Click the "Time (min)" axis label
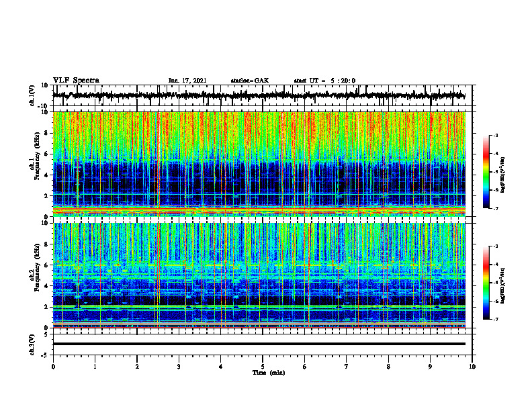 click(x=269, y=373)
